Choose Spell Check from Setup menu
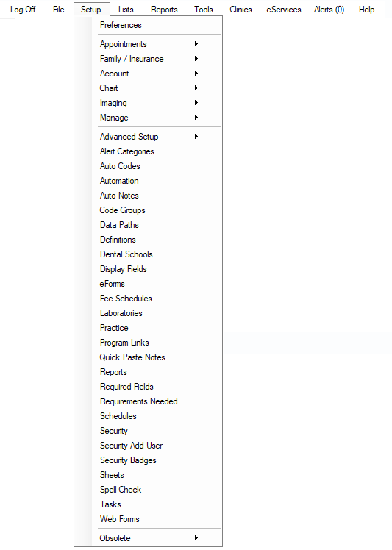 (x=148, y=490)
